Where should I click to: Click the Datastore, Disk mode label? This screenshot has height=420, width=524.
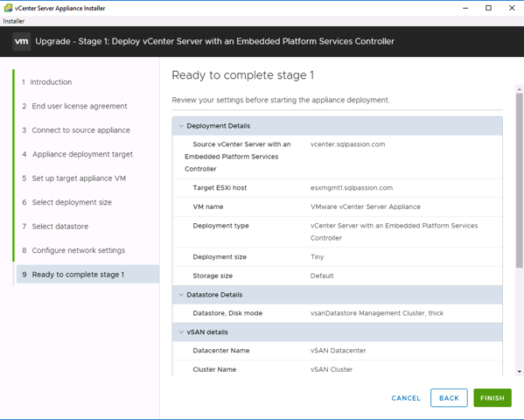(227, 313)
